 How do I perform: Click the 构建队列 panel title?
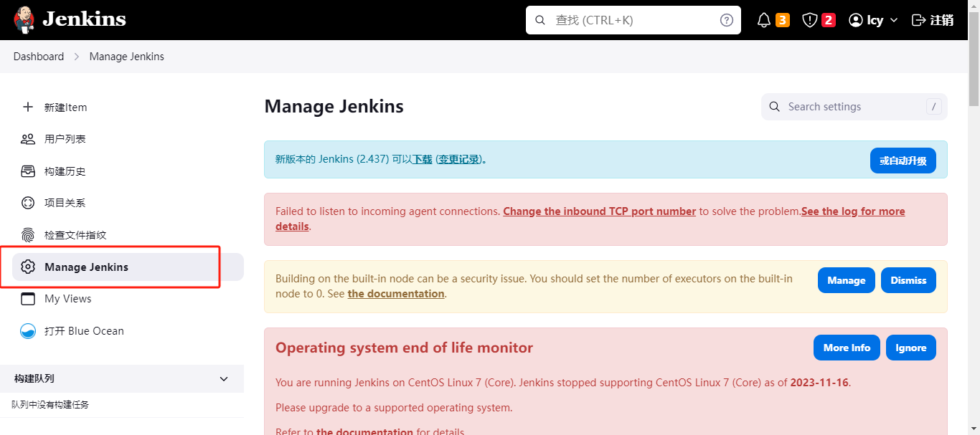click(34, 378)
